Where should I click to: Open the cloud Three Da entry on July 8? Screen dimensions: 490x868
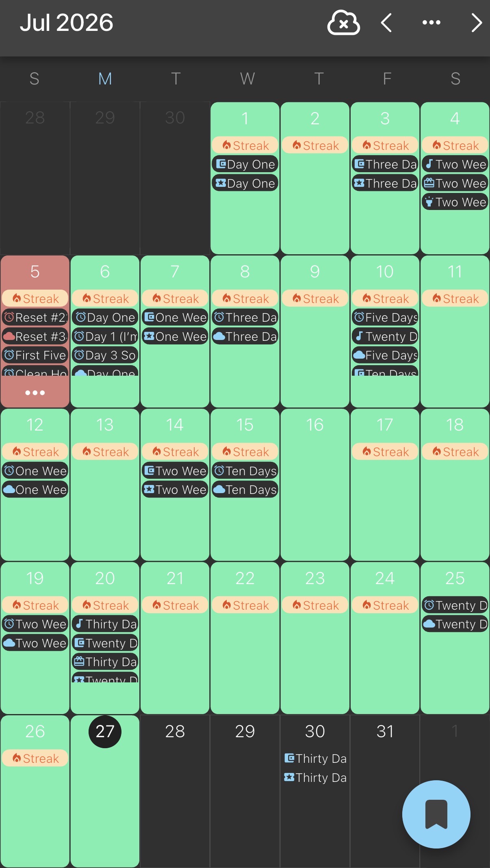[x=245, y=337]
